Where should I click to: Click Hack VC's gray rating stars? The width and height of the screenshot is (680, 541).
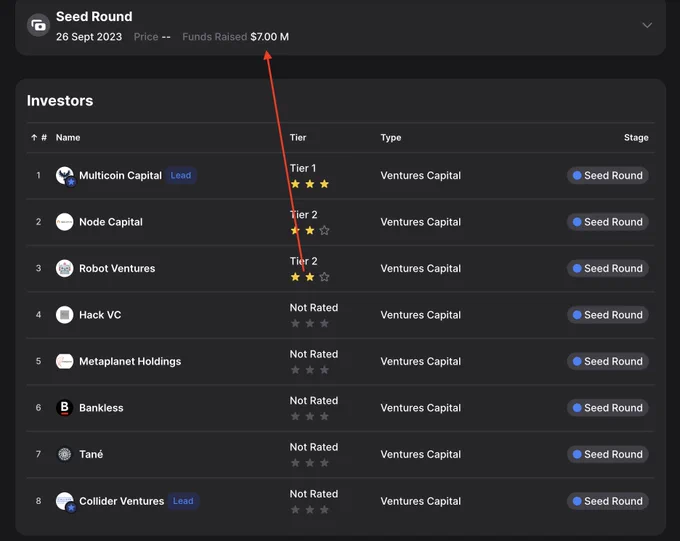tap(310, 323)
